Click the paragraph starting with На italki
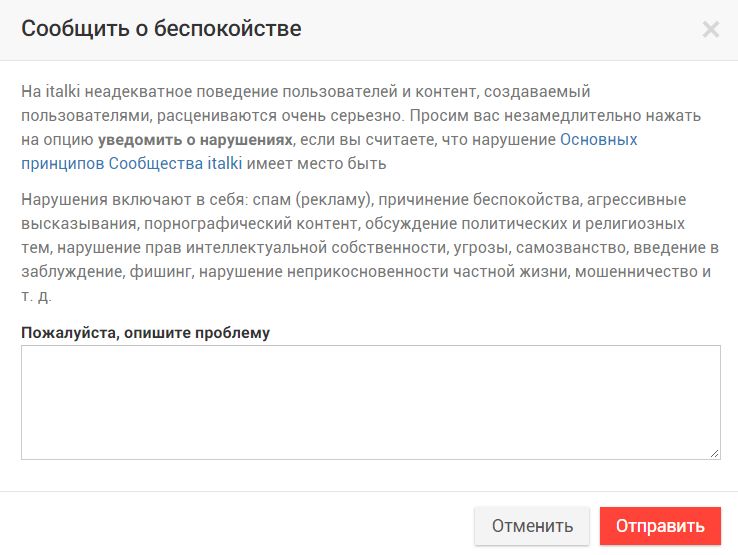 (x=361, y=127)
